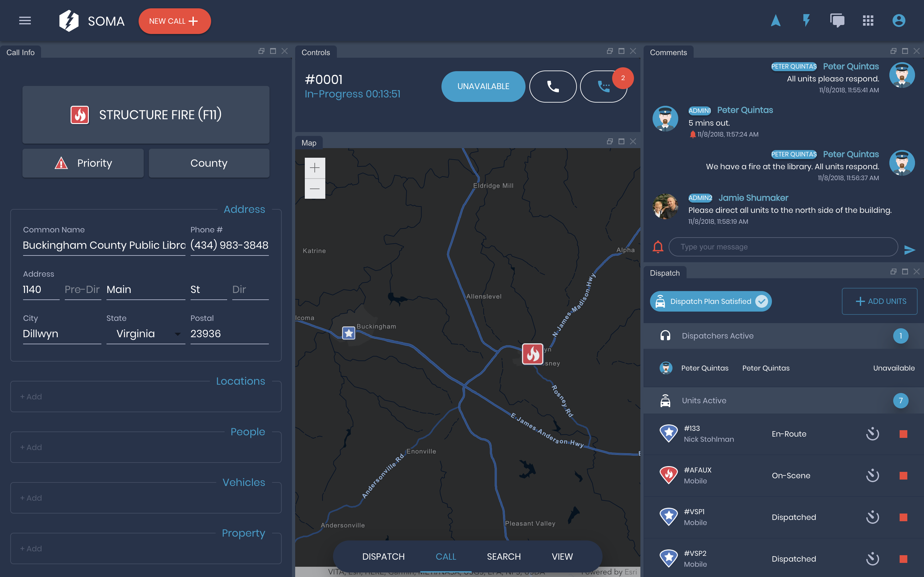Click the lightning bolt icon in header
The image size is (924, 577).
pos(806,21)
